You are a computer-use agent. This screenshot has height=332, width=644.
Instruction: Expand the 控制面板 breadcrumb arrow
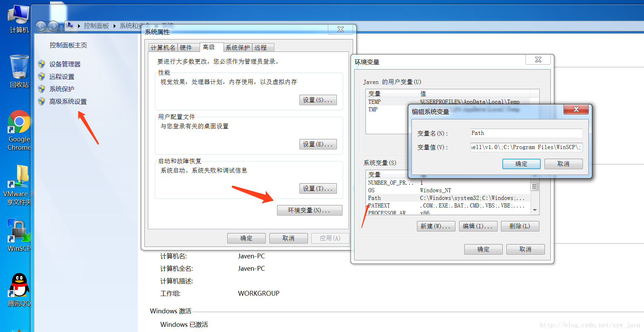coord(114,26)
